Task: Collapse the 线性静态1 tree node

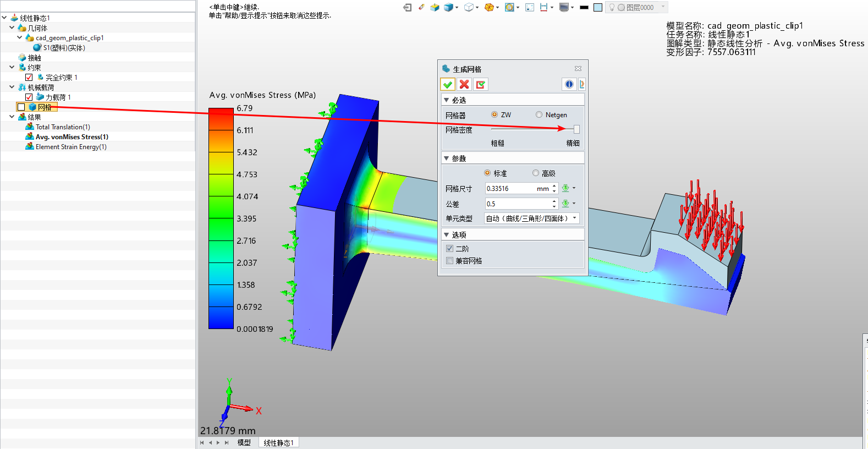Action: (4, 18)
